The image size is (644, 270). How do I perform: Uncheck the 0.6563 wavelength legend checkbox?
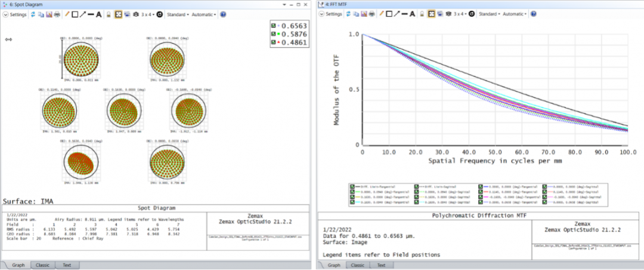273,26
